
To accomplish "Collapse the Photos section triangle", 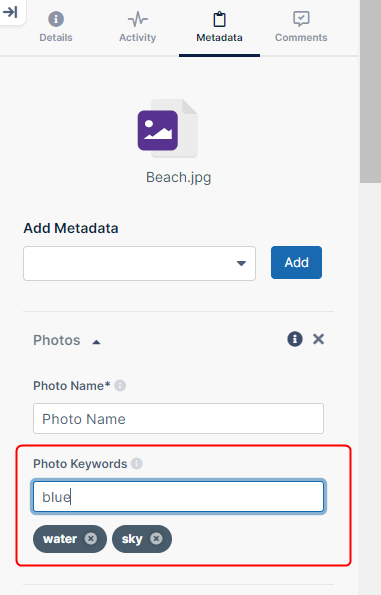I will click(96, 342).
